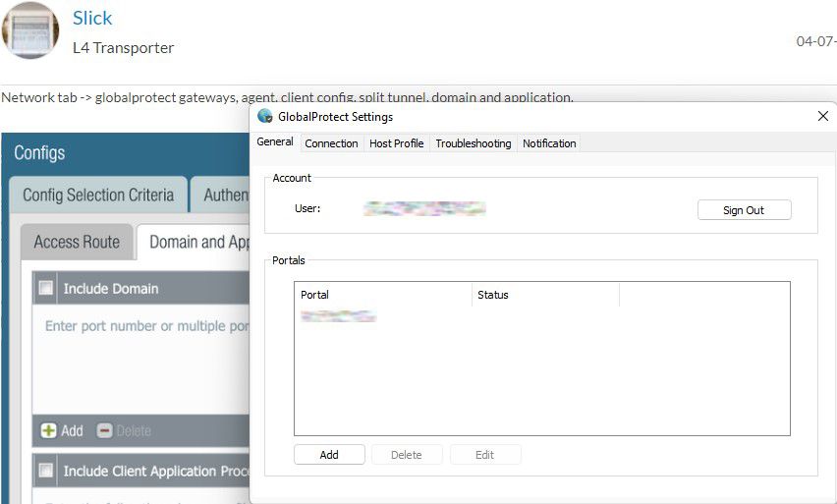Toggle the Include Client Application Process checkbox
The image size is (837, 504).
(46, 471)
